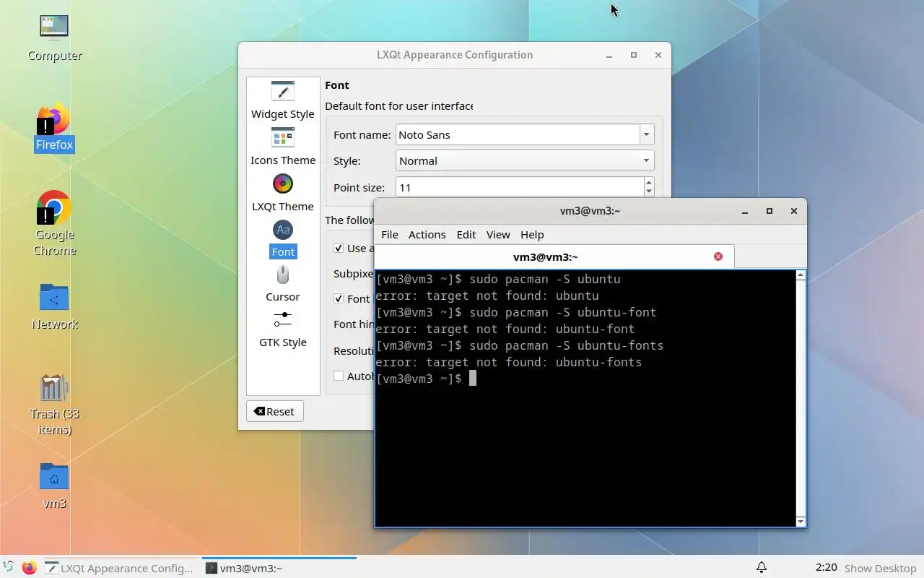
Task: Click the terminal scrollbar down arrow
Action: (x=801, y=522)
